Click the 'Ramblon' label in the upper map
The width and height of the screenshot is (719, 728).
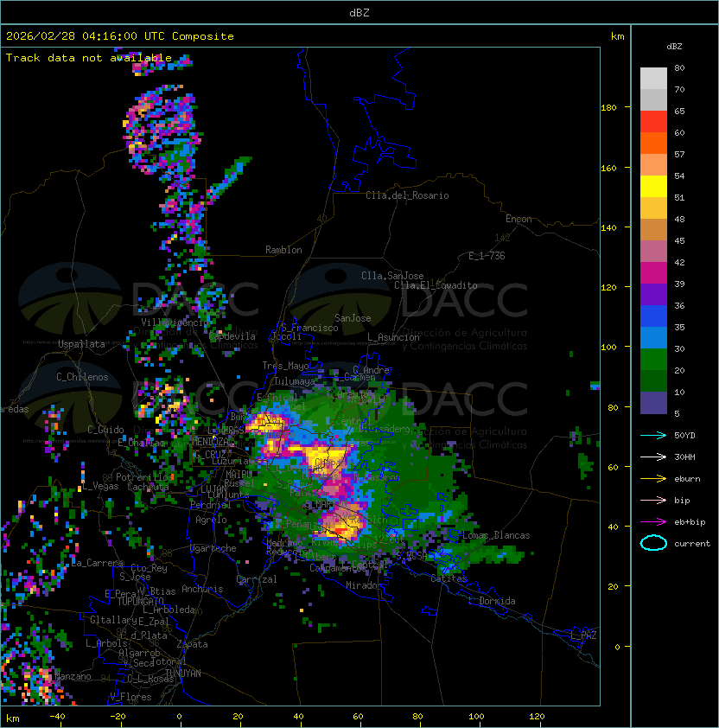click(283, 250)
